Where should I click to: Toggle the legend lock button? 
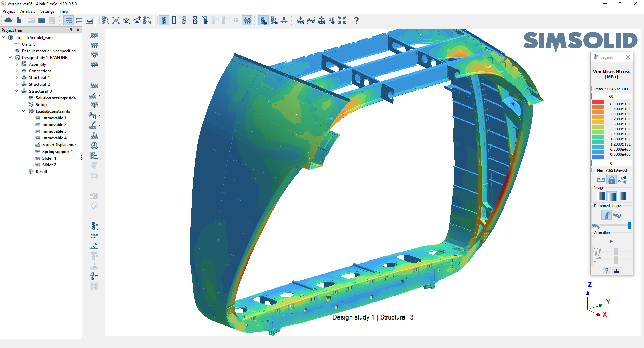point(612,180)
